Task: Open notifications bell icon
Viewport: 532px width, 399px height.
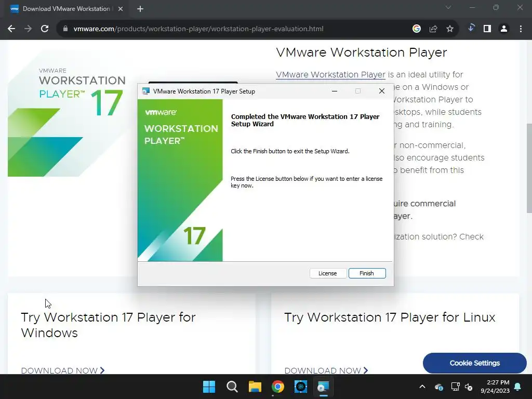Action: [x=518, y=387]
